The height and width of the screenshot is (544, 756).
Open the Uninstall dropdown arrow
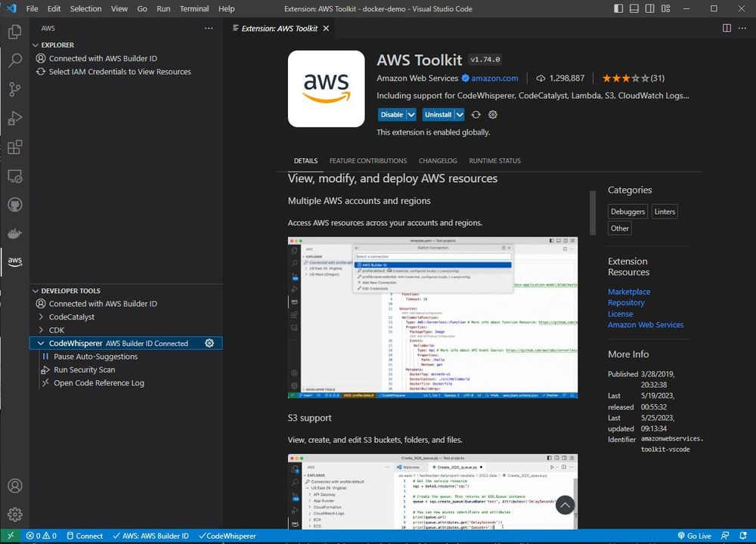pyautogui.click(x=457, y=114)
